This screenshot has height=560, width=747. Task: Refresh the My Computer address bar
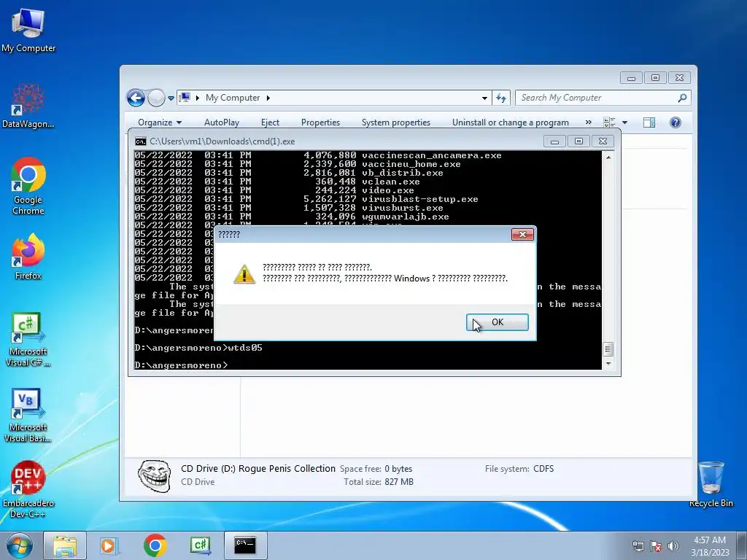click(x=500, y=98)
